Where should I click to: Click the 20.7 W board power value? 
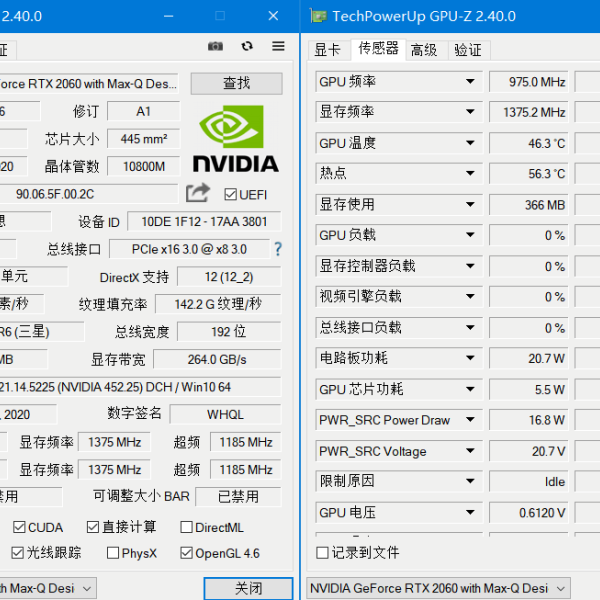coord(528,359)
